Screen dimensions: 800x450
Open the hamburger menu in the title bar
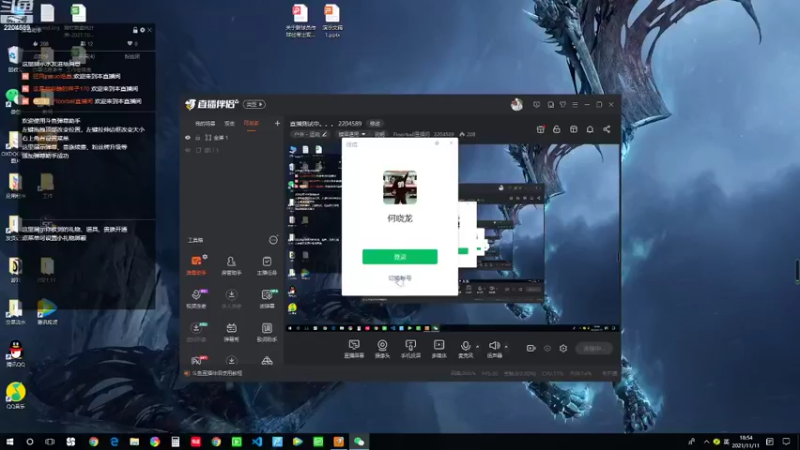click(575, 105)
